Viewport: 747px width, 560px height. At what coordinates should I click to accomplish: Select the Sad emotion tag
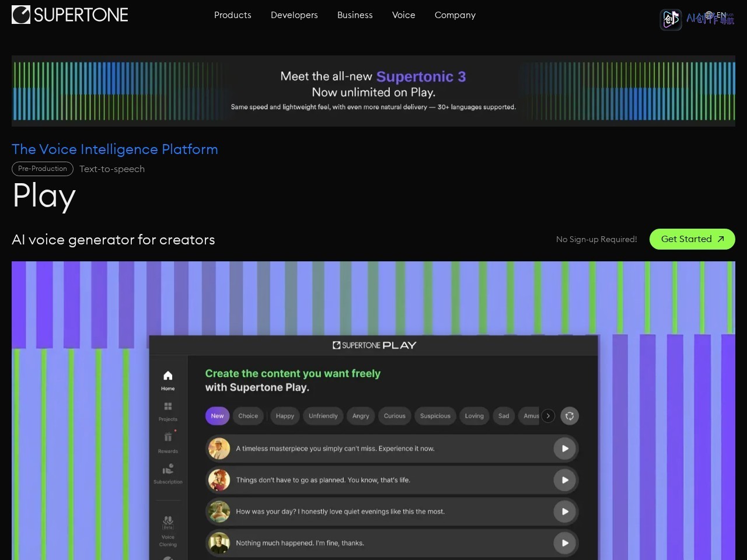point(504,416)
